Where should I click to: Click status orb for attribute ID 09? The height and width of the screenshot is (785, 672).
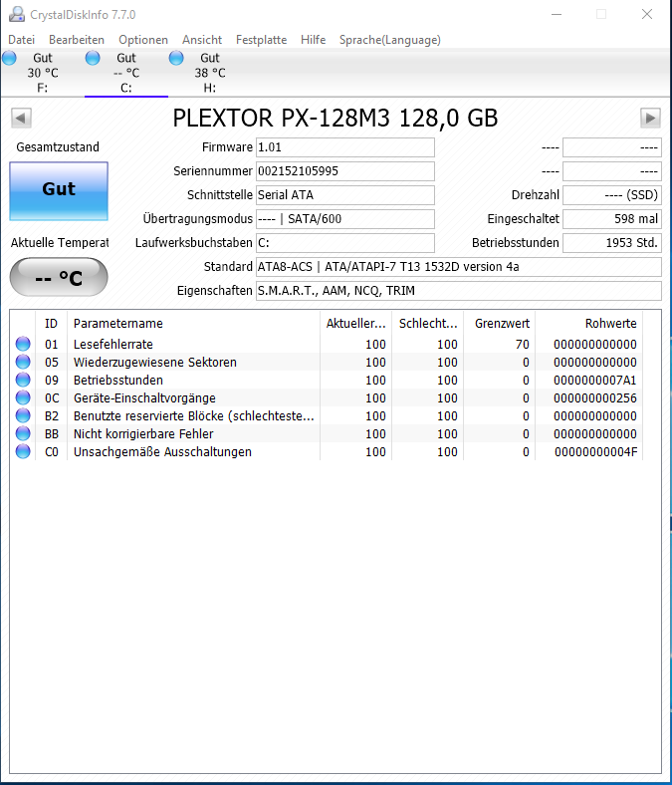pos(23,380)
